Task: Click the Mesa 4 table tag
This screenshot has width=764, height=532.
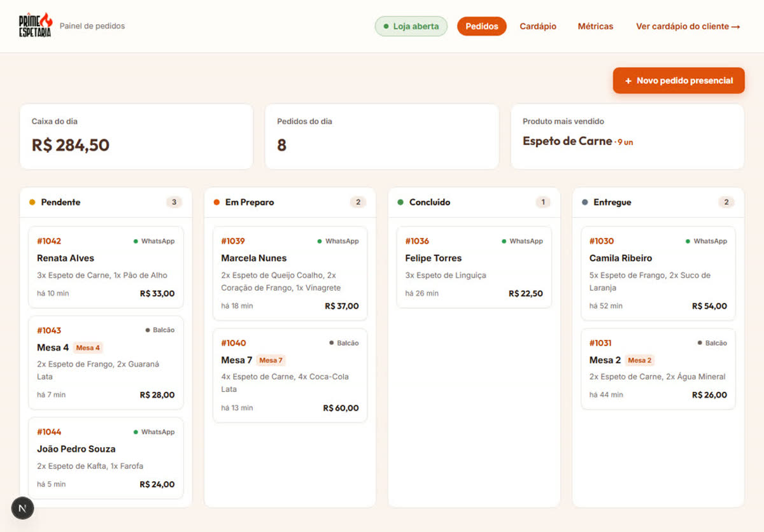Action: point(88,348)
